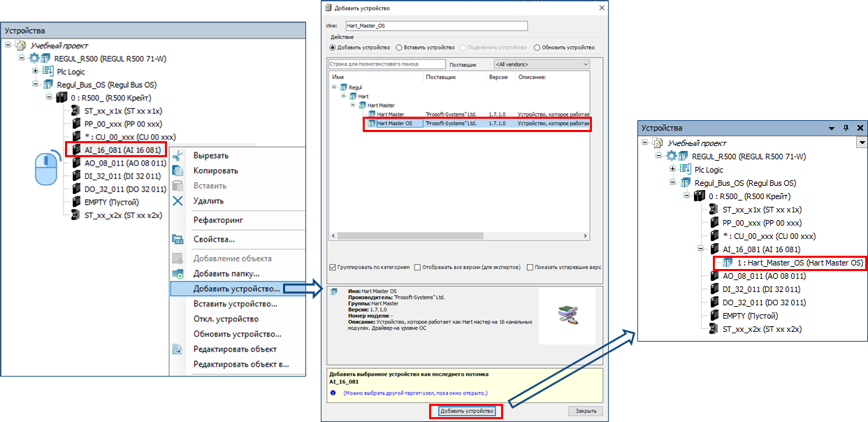Choose Добавить устройство... in the context menu

click(x=236, y=289)
